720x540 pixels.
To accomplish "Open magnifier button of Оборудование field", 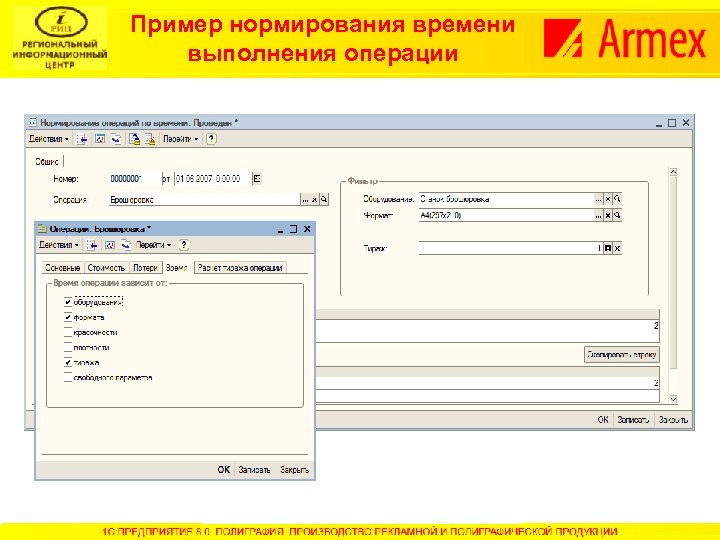I will 617,199.
